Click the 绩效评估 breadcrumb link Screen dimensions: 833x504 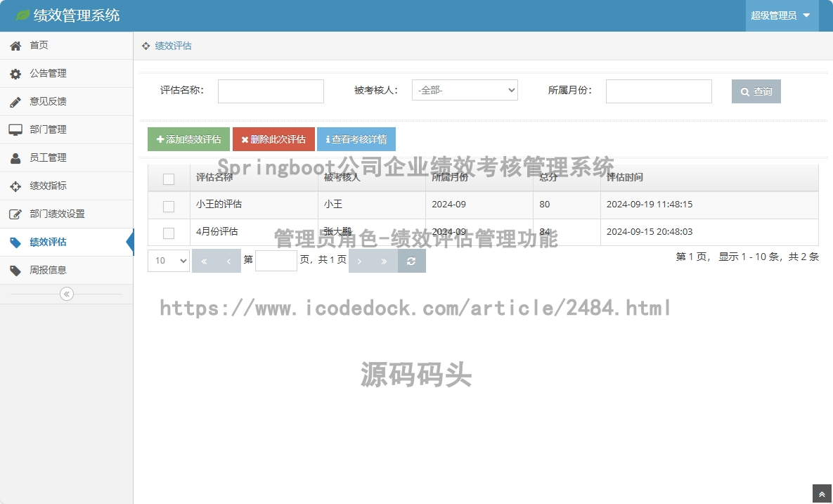tap(173, 46)
